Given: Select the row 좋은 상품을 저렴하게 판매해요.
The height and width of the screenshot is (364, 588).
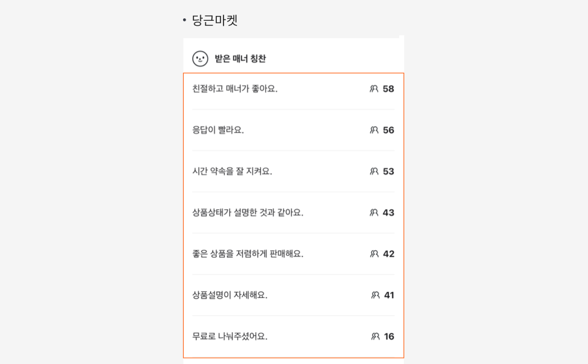Looking at the screenshot, I should pos(293,253).
